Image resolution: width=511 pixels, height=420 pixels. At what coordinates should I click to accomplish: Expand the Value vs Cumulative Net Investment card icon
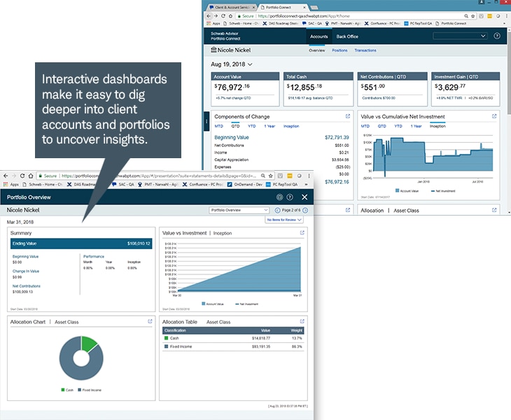(x=494, y=116)
